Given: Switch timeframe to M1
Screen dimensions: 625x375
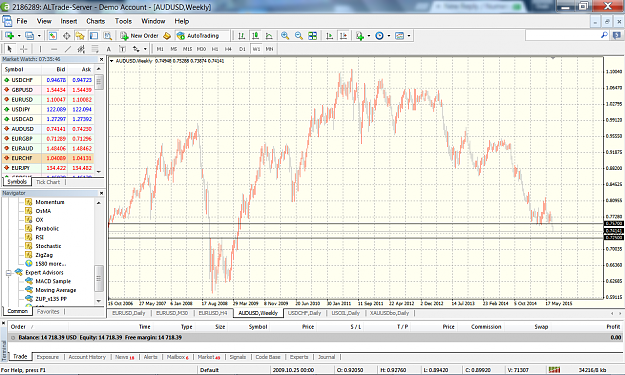Looking at the screenshot, I should pos(160,49).
